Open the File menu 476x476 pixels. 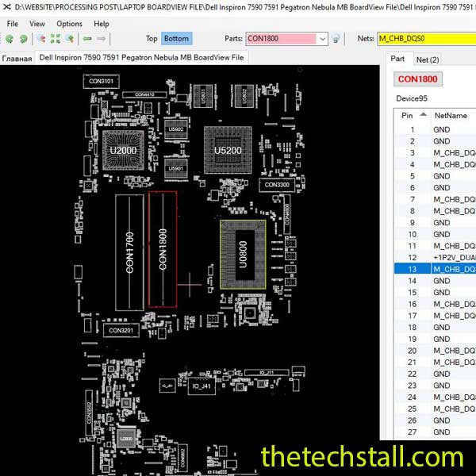12,24
